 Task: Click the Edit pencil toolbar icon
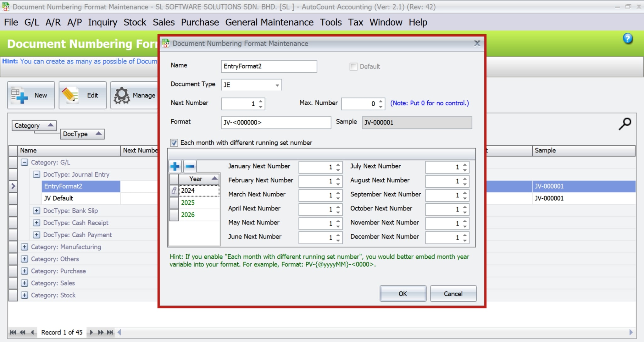[x=70, y=96]
